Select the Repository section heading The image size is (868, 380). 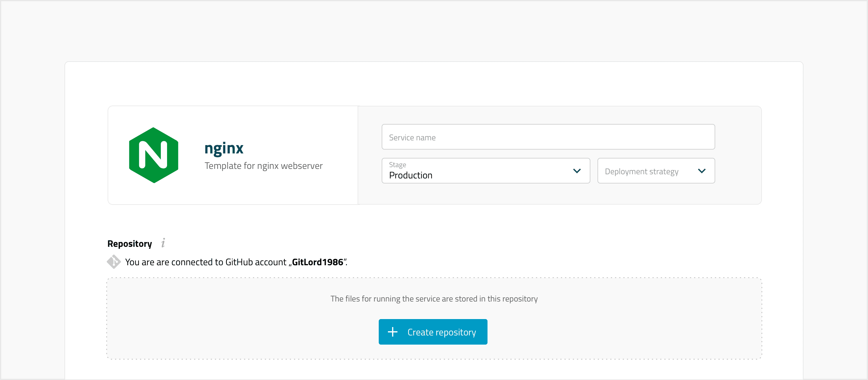(129, 244)
